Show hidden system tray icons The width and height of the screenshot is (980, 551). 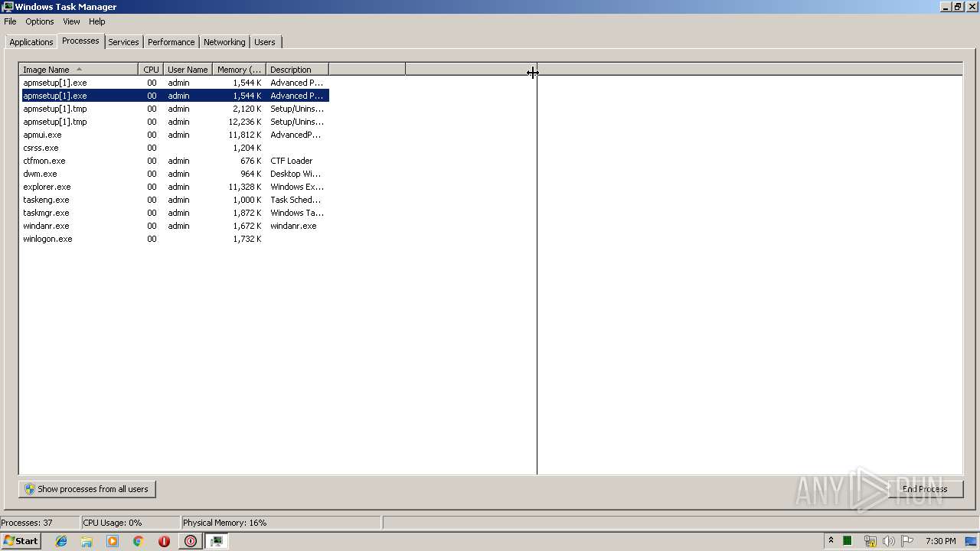pos(831,541)
